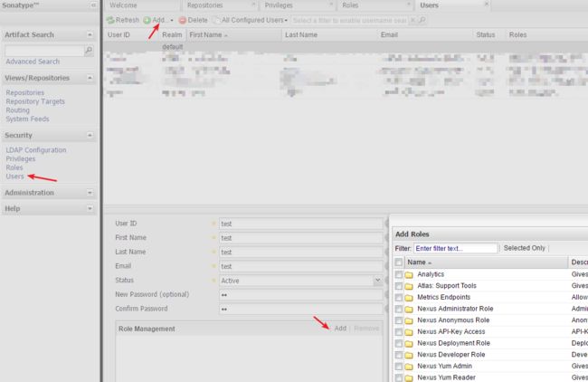Image resolution: width=588 pixels, height=382 pixels.
Task: Click the Analytics role folder icon
Action: (x=409, y=274)
